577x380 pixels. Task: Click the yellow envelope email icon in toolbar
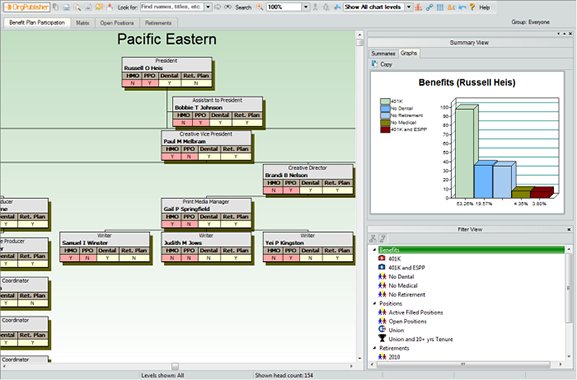(99, 7)
